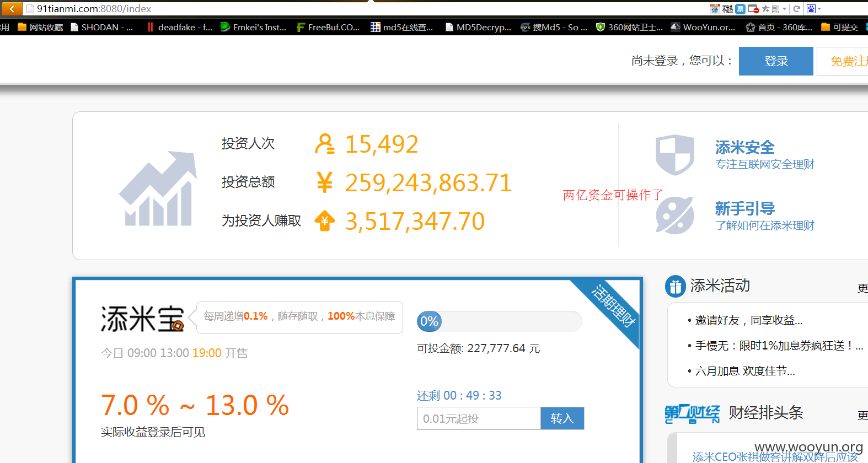Click the investor person icon beside 15,492
This screenshot has width=868, height=463.
coord(324,144)
